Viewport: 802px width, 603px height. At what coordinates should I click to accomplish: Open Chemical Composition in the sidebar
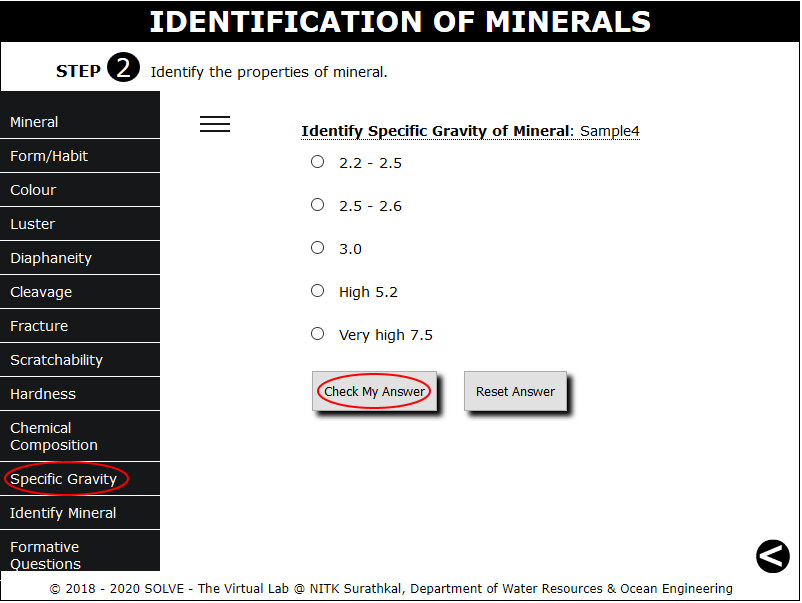pos(80,436)
